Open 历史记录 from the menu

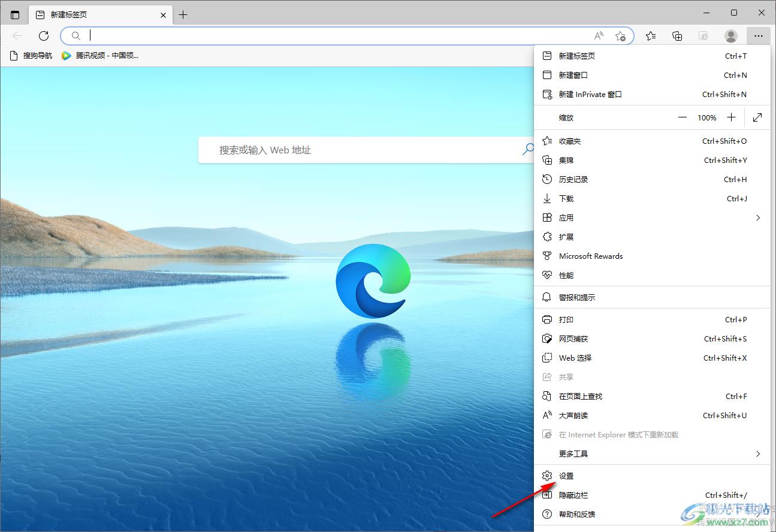(x=652, y=179)
